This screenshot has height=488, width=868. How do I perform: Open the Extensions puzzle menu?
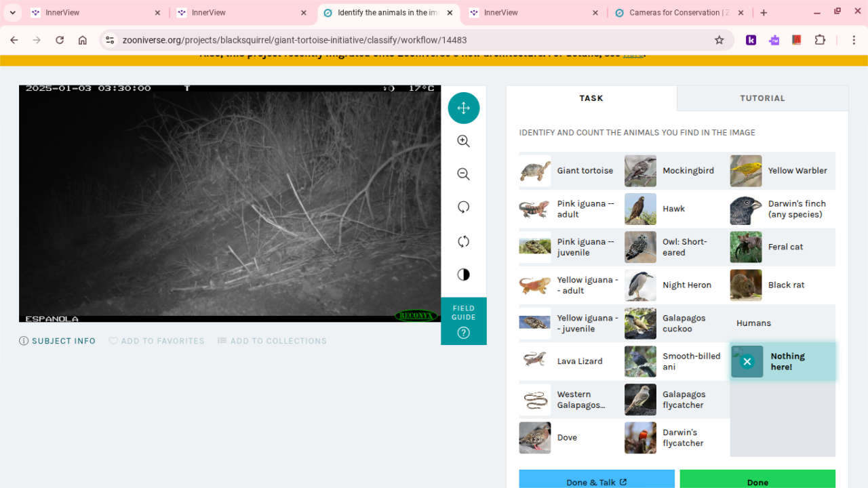pyautogui.click(x=820, y=40)
